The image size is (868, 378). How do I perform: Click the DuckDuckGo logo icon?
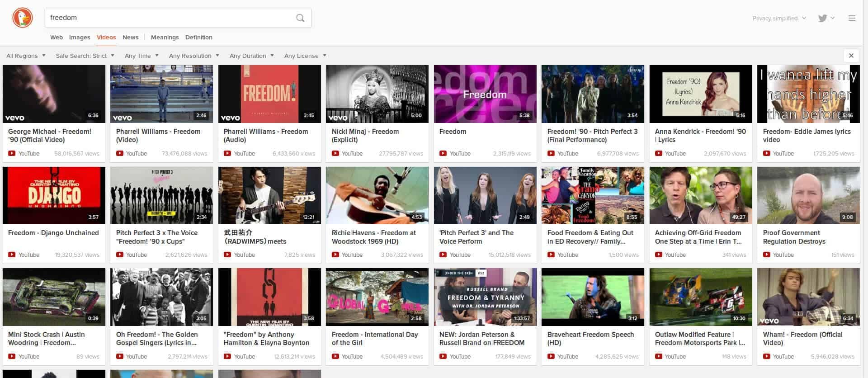coord(22,18)
